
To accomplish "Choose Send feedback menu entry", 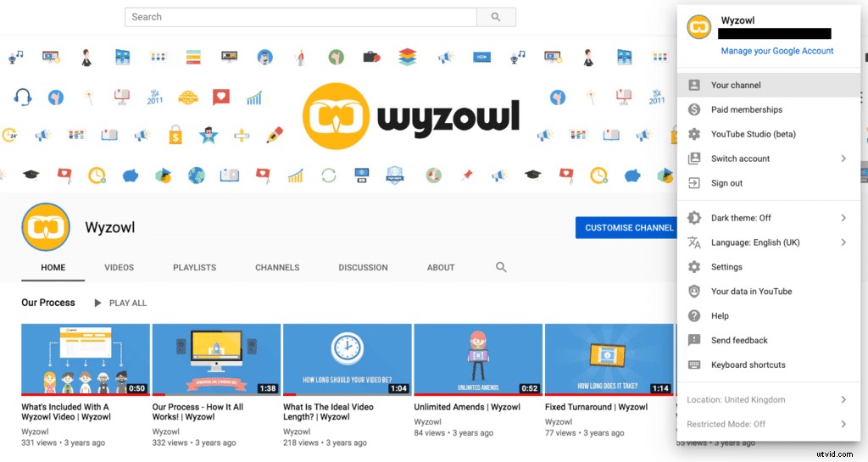I will (x=768, y=340).
